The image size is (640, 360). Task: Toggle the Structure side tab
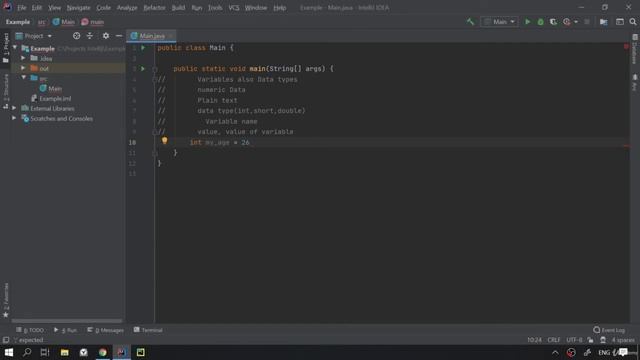6,91
